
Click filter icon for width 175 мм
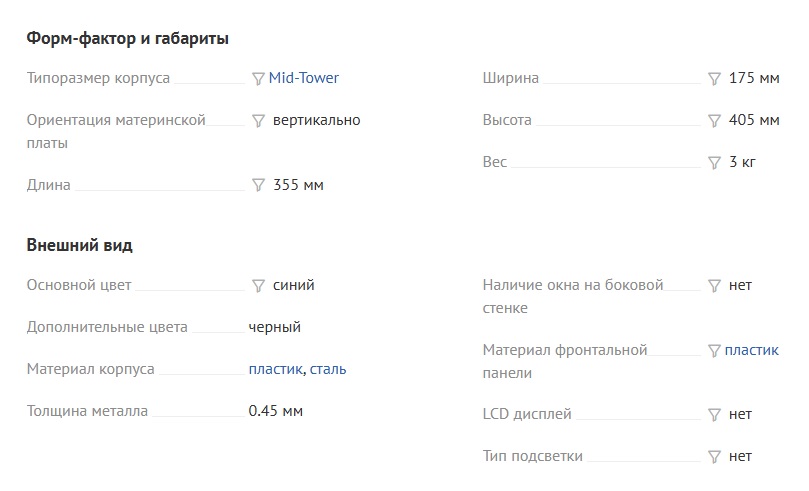tap(714, 78)
